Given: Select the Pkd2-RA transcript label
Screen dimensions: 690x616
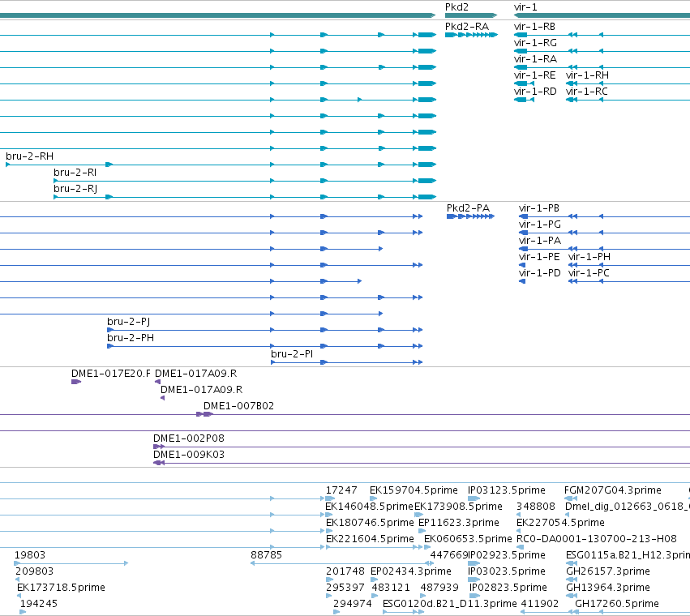Looking at the screenshot, I should click(x=467, y=27).
